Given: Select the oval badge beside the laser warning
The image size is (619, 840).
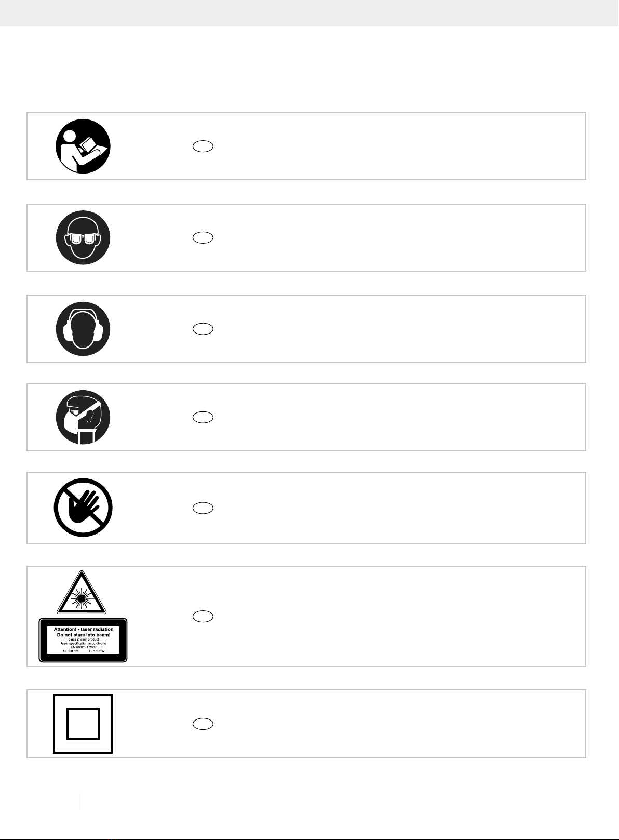Looking at the screenshot, I should click(x=203, y=617).
